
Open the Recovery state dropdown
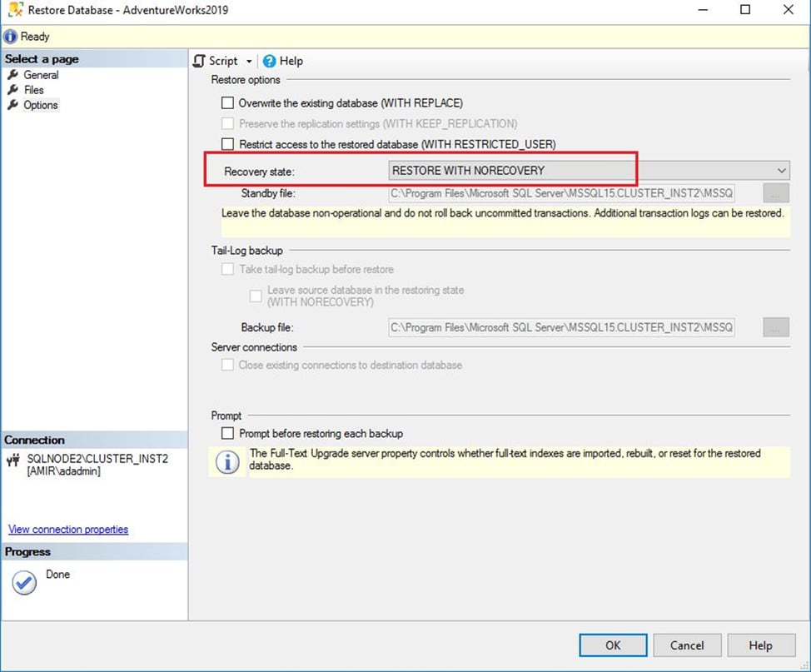pyautogui.click(x=781, y=169)
